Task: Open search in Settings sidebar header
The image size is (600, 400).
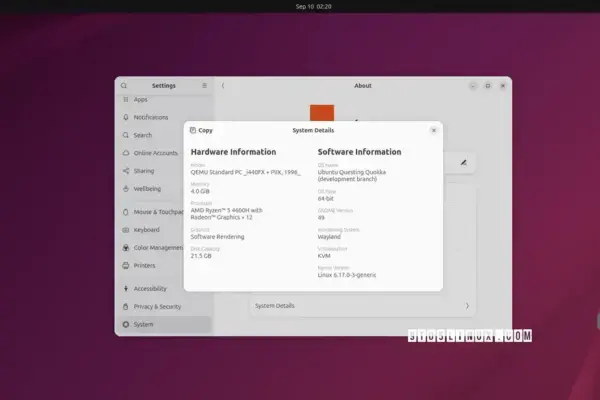Action: tap(124, 85)
